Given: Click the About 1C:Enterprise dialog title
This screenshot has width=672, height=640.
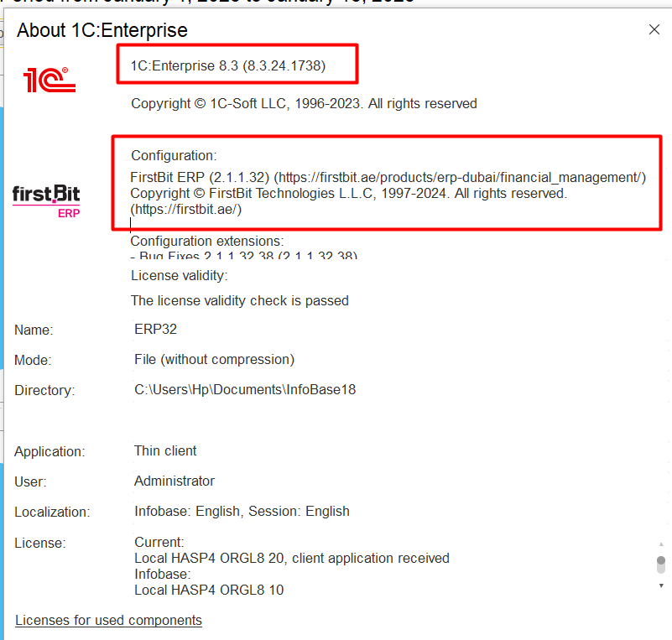Looking at the screenshot, I should point(102,30).
